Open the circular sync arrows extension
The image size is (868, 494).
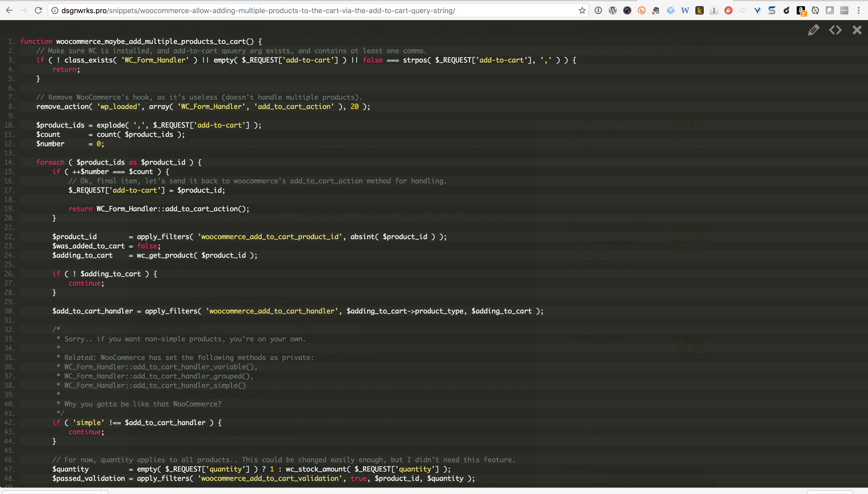tap(815, 11)
